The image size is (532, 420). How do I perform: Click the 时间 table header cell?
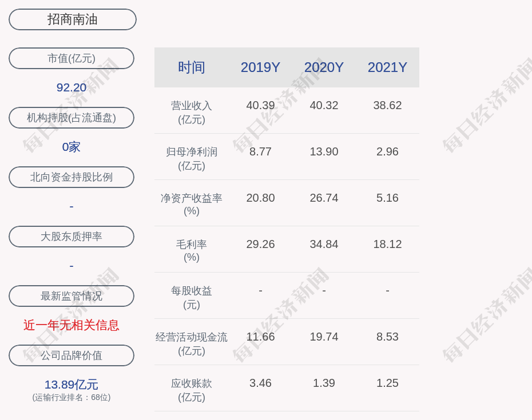[x=191, y=67]
